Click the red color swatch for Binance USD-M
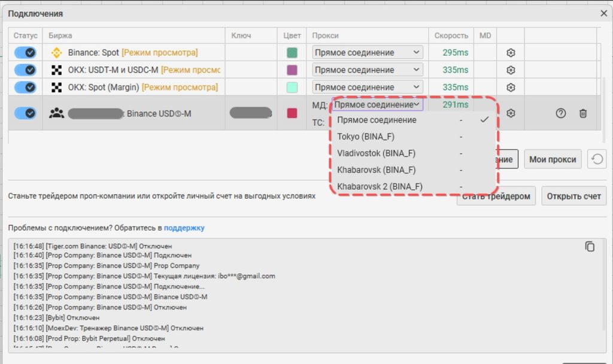 click(292, 113)
